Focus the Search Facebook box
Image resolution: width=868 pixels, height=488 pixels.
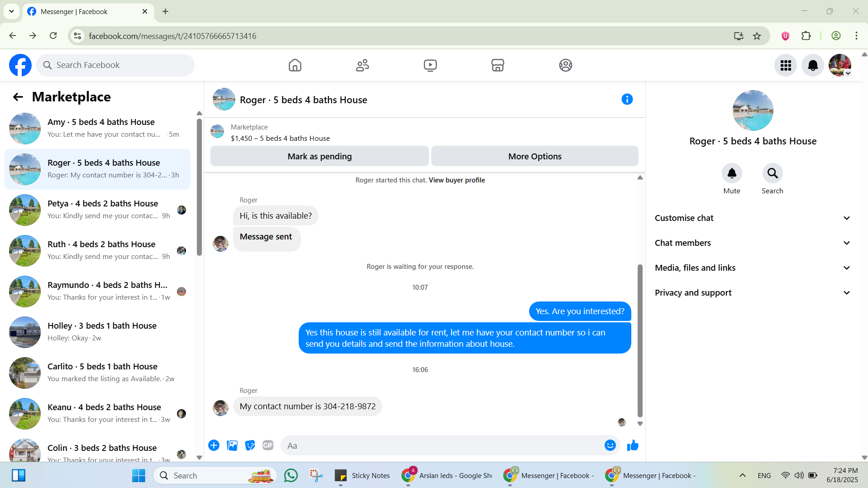pyautogui.click(x=115, y=65)
